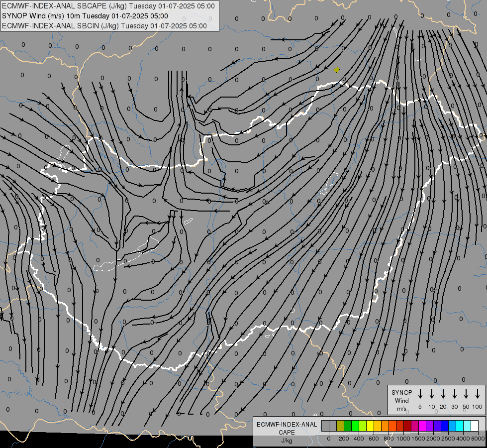The width and height of the screenshot is (487, 448).
Task: Click 'm/s' unit in wind legend
Action: pos(401,409)
